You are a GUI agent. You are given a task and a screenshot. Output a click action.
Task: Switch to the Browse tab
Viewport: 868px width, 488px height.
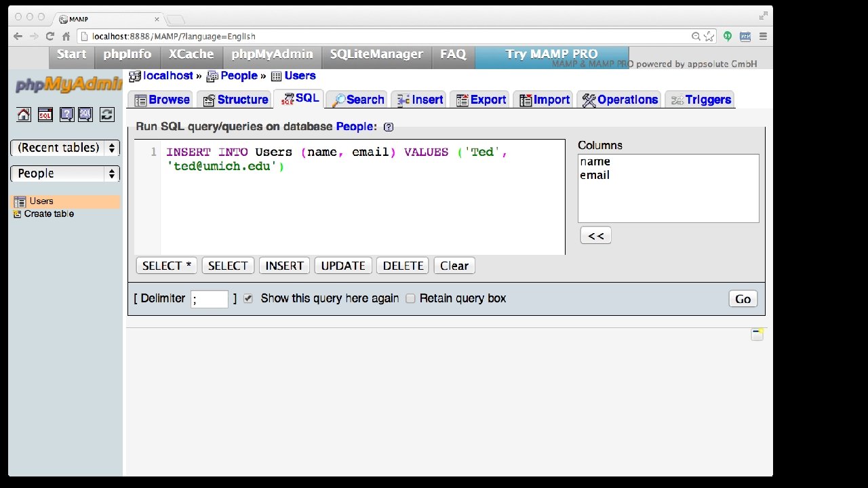click(x=161, y=100)
